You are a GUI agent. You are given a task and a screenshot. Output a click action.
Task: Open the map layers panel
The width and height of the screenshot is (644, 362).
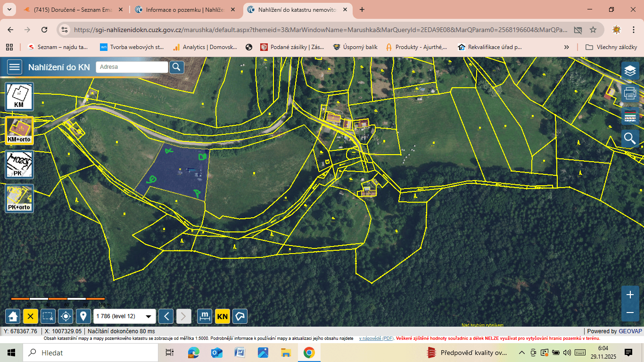pos(630,70)
